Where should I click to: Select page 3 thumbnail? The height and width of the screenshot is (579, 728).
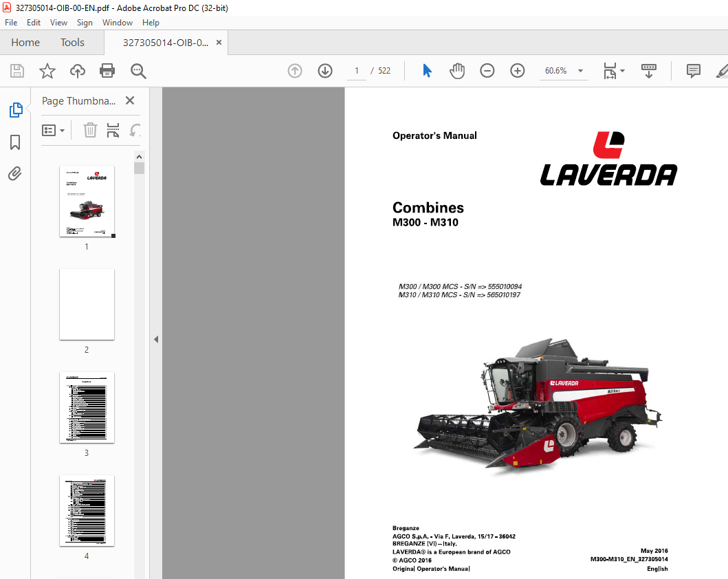pyautogui.click(x=87, y=407)
